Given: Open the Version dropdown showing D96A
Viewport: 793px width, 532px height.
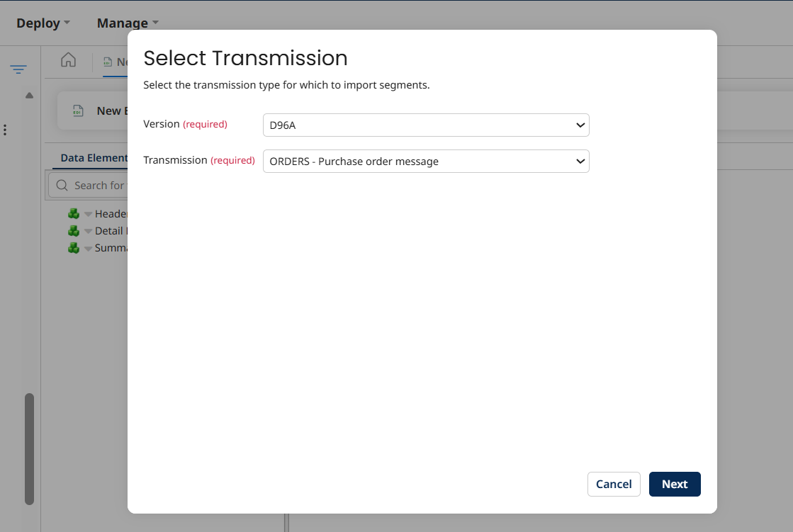Looking at the screenshot, I should [x=425, y=125].
